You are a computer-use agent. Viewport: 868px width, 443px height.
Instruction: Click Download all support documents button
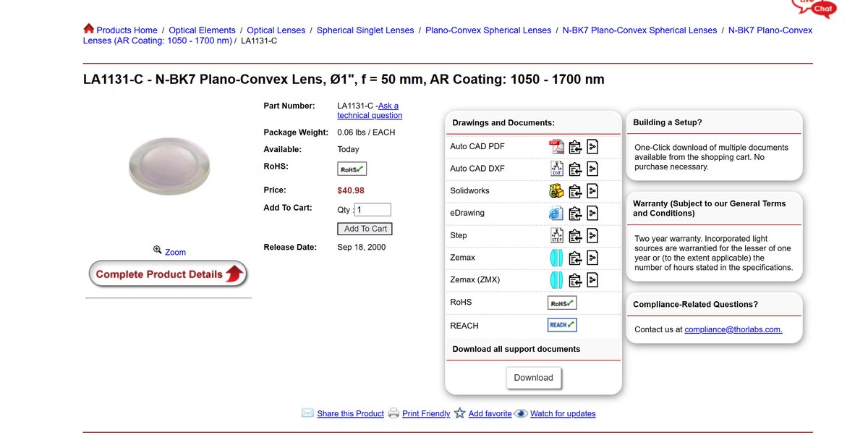coord(533,378)
